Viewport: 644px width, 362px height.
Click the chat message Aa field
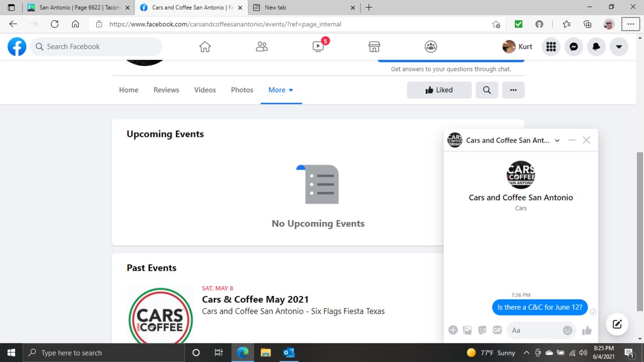(x=535, y=330)
